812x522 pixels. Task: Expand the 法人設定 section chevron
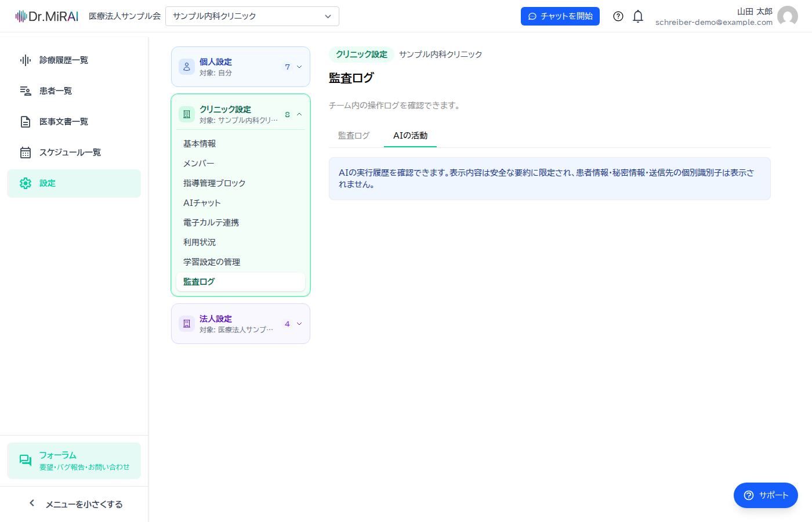click(299, 324)
